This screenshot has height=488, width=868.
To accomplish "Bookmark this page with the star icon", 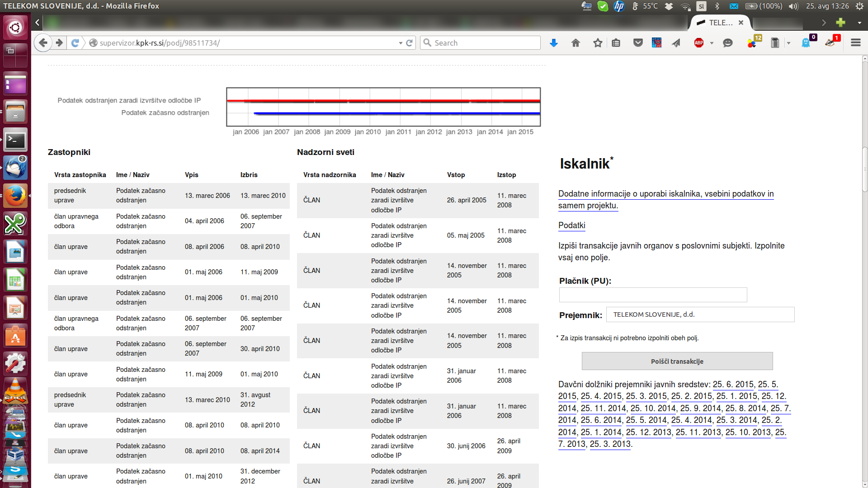I will (598, 43).
